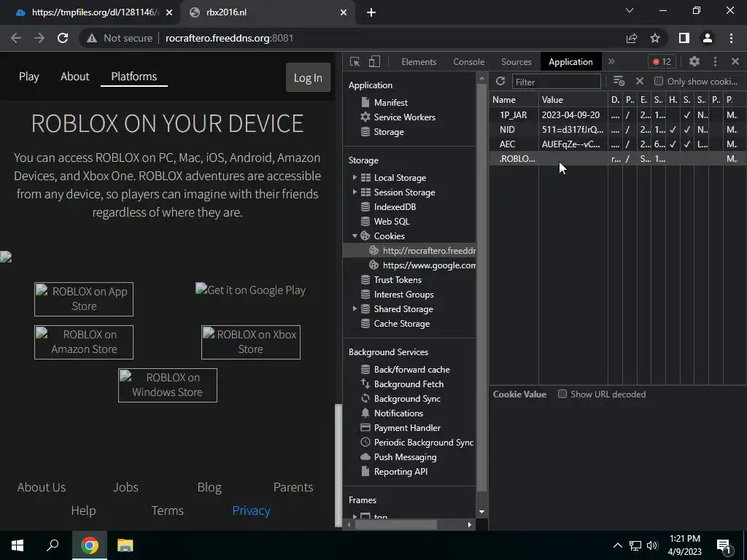Select the NID cookie row

(617, 130)
